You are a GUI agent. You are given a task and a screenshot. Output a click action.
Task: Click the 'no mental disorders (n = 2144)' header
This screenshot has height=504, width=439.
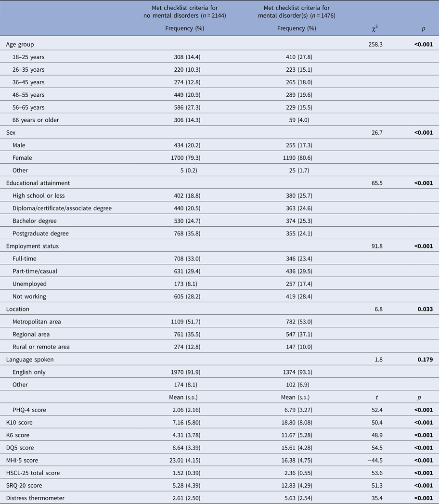click(x=185, y=16)
